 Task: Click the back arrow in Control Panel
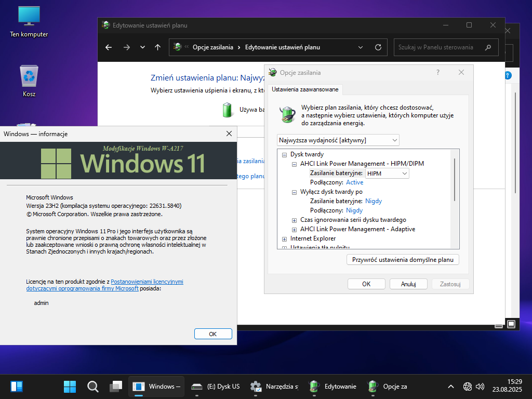[x=109, y=47]
